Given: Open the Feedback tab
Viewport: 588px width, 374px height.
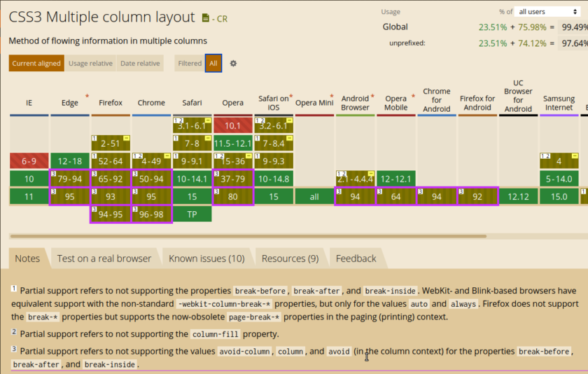Looking at the screenshot, I should click(356, 259).
